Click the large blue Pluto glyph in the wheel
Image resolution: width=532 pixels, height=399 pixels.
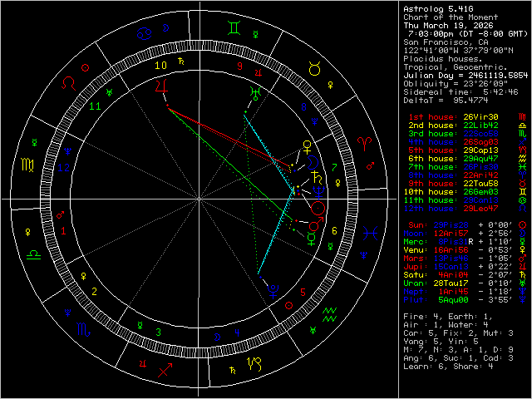[273, 292]
